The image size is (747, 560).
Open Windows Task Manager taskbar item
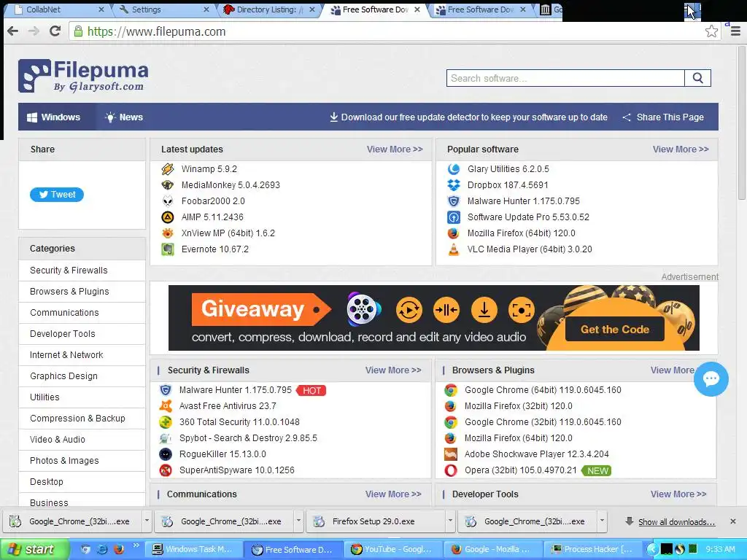click(x=193, y=549)
